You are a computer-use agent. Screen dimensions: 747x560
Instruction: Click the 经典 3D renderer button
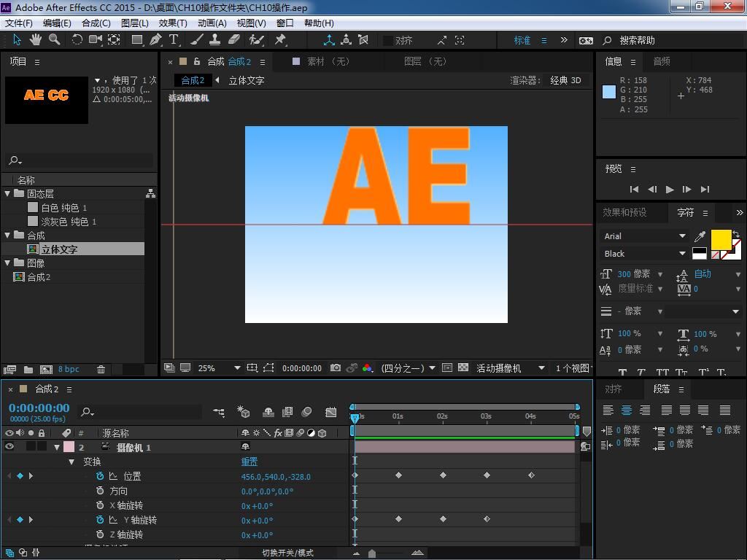(565, 80)
